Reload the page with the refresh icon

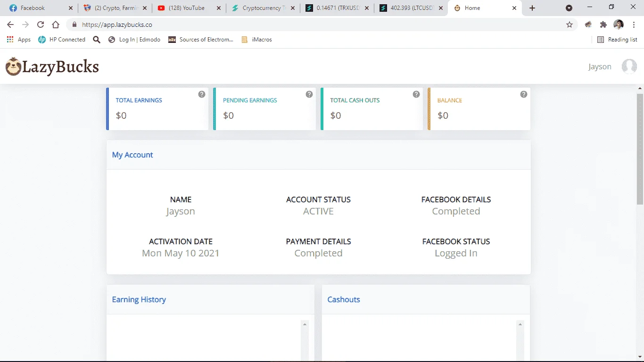41,25
